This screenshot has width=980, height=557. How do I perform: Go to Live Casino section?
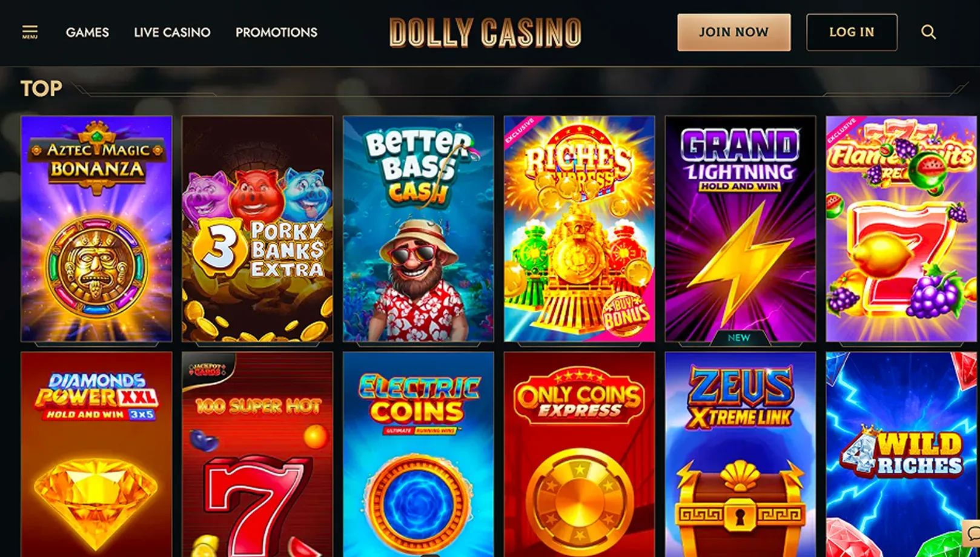(x=172, y=32)
